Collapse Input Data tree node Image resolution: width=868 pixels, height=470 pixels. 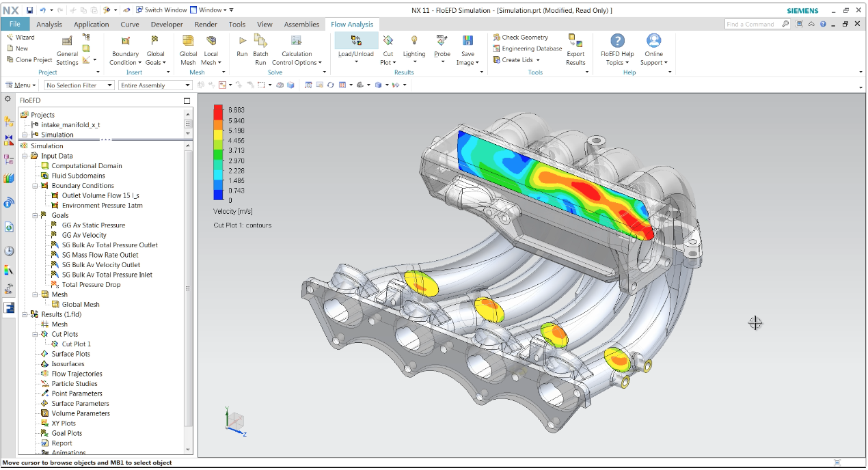pyautogui.click(x=25, y=156)
